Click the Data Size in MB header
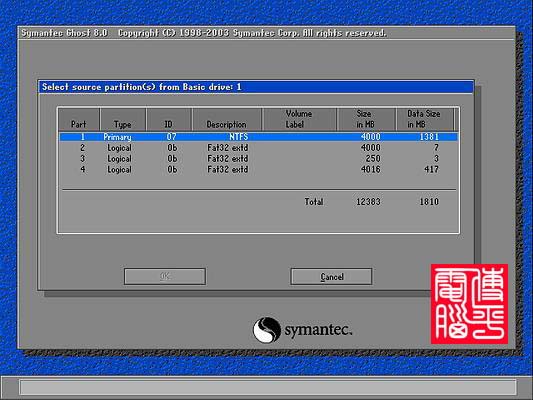The height and width of the screenshot is (400, 533). [425, 120]
